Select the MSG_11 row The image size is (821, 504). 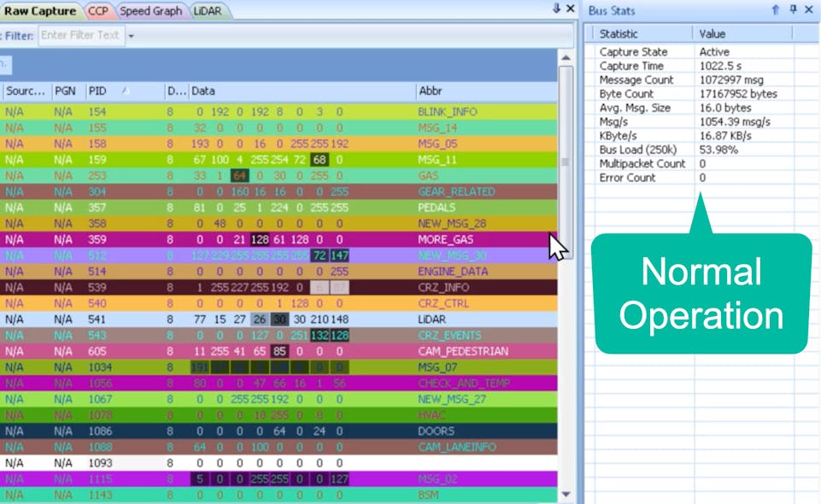(x=279, y=160)
